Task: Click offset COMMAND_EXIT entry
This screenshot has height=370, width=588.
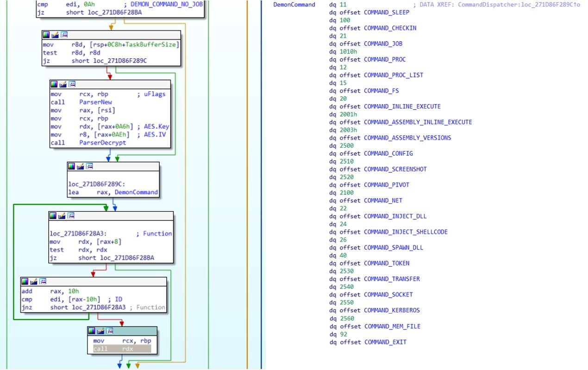Action: 368,342
